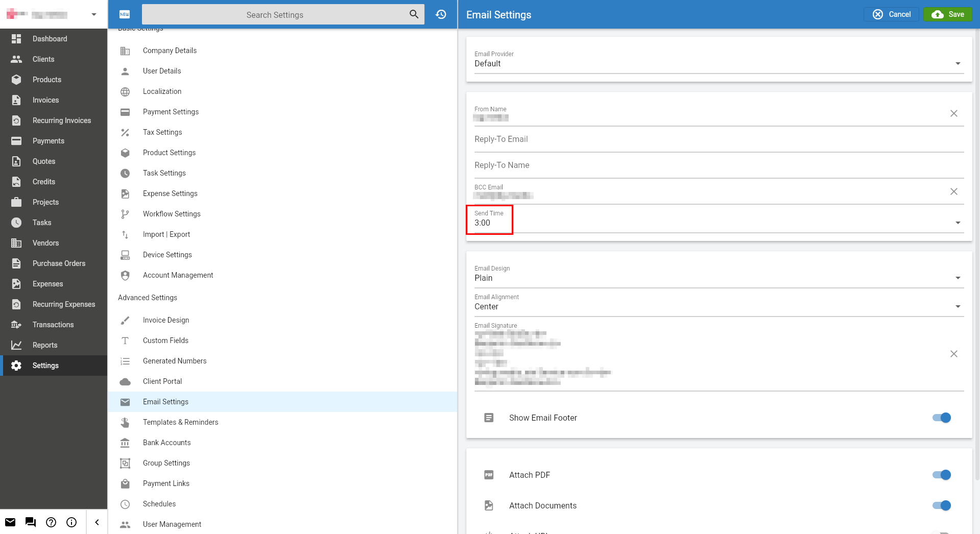Cancel the current email settings edits
The width and height of the screenshot is (980, 534).
coord(891,14)
